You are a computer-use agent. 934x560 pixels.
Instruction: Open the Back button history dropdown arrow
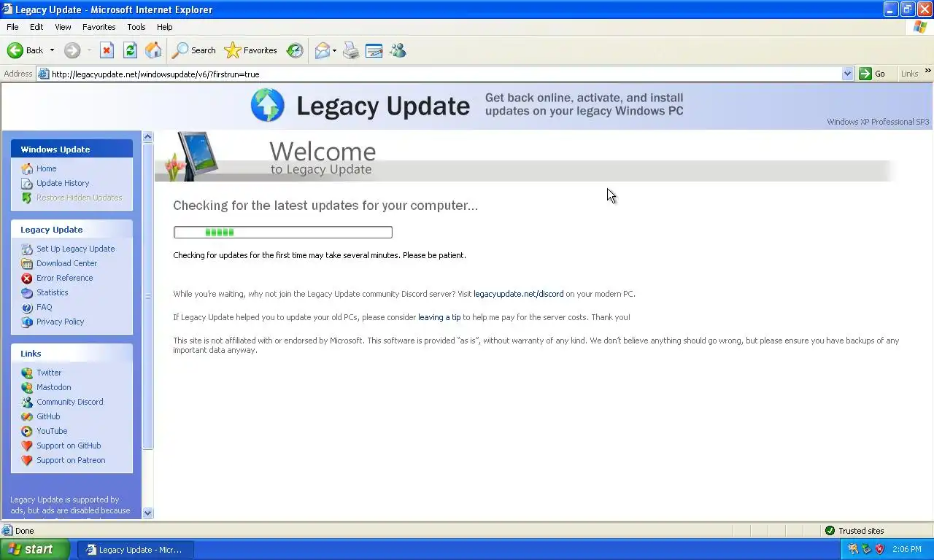tap(52, 50)
